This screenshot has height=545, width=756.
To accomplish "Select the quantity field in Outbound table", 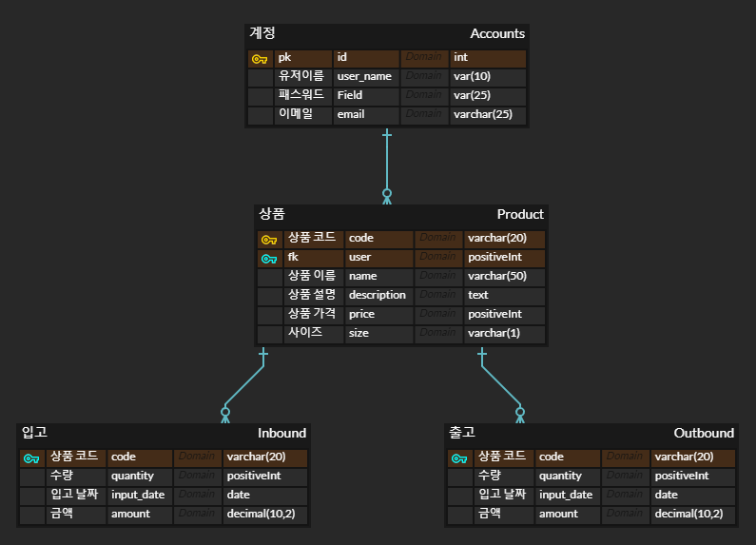I will click(560, 476).
